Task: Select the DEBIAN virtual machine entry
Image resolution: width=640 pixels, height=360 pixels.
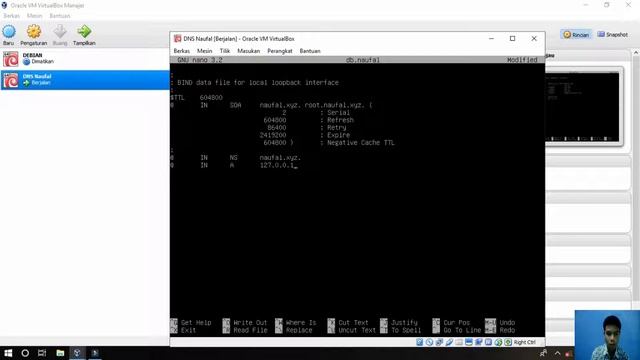Action: [85, 59]
